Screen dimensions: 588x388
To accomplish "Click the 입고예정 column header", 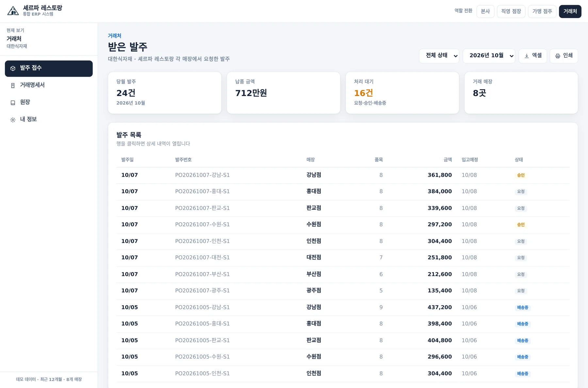I will tap(470, 160).
